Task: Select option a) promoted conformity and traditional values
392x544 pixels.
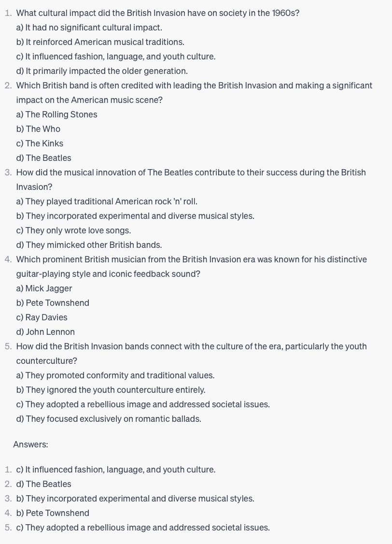Action: 115,376
